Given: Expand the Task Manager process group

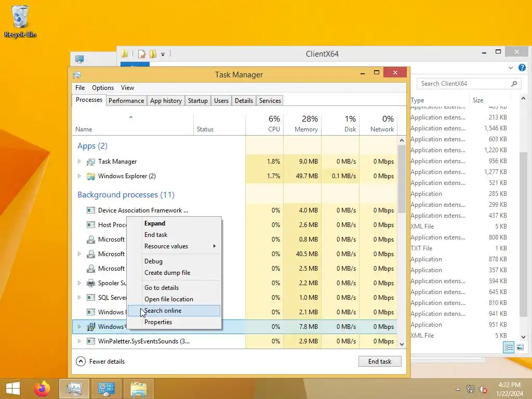Looking at the screenshot, I should click(79, 162).
